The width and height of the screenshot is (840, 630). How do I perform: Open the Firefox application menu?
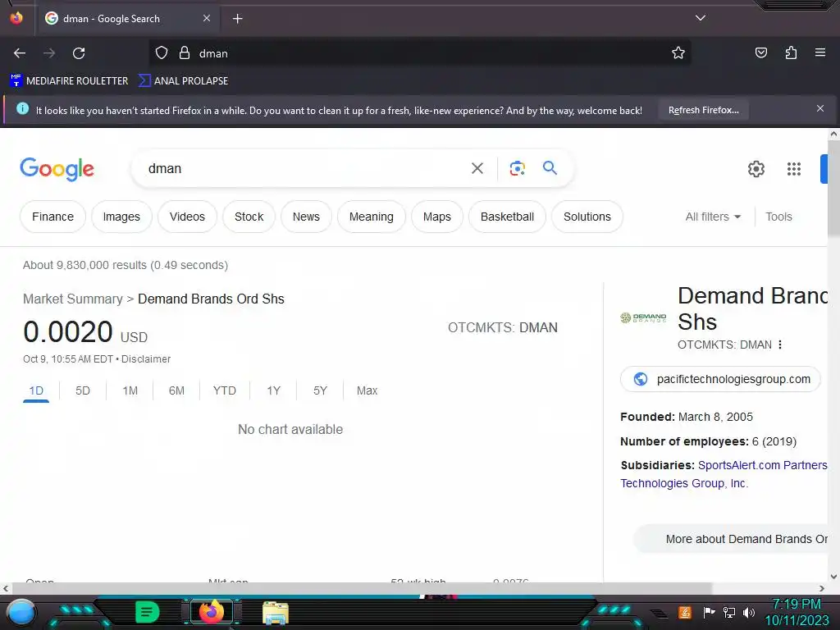819,52
